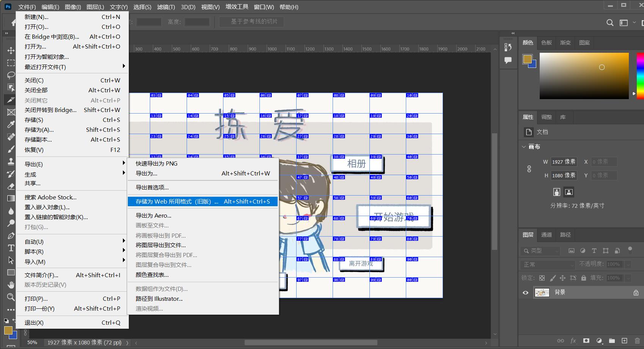The image size is (644, 349).
Task: Select the Rectangle shape tool
Action: pyautogui.click(x=11, y=272)
